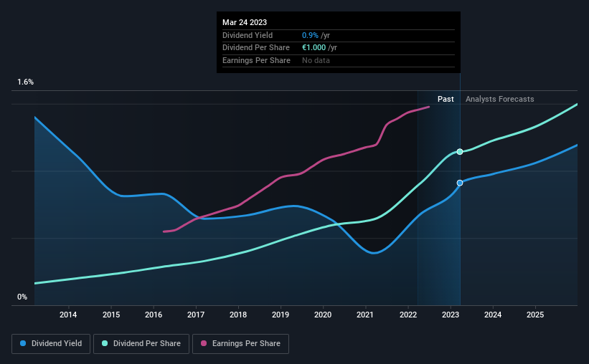This screenshot has height=364, width=589.
Task: Click the 2020 x-axis label
Action: click(323, 315)
